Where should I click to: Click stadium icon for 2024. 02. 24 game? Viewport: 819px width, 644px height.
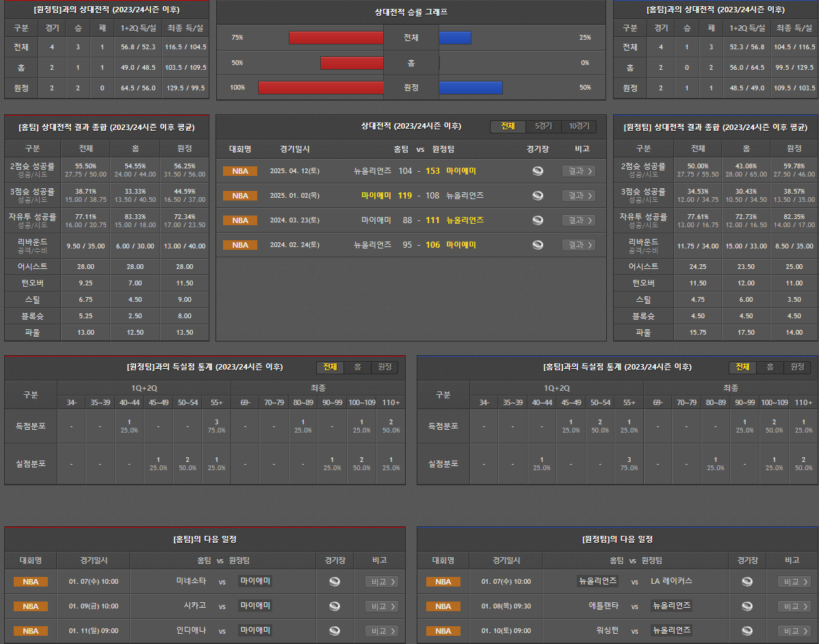click(x=538, y=245)
